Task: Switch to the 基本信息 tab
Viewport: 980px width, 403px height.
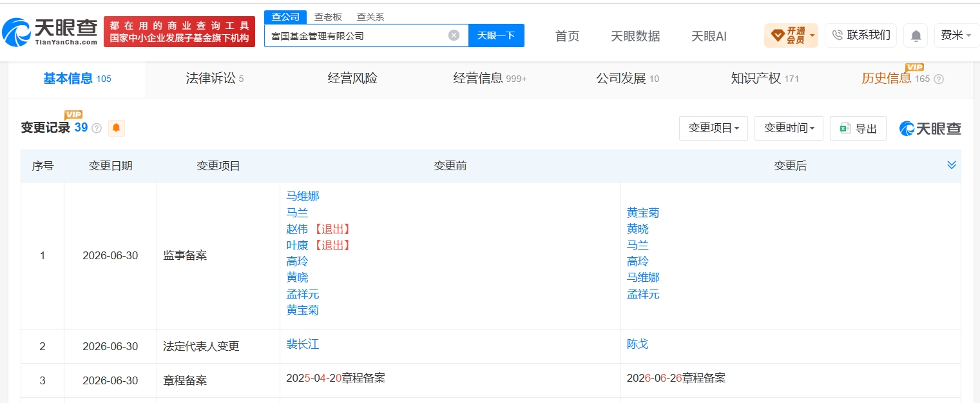Action: (x=77, y=79)
